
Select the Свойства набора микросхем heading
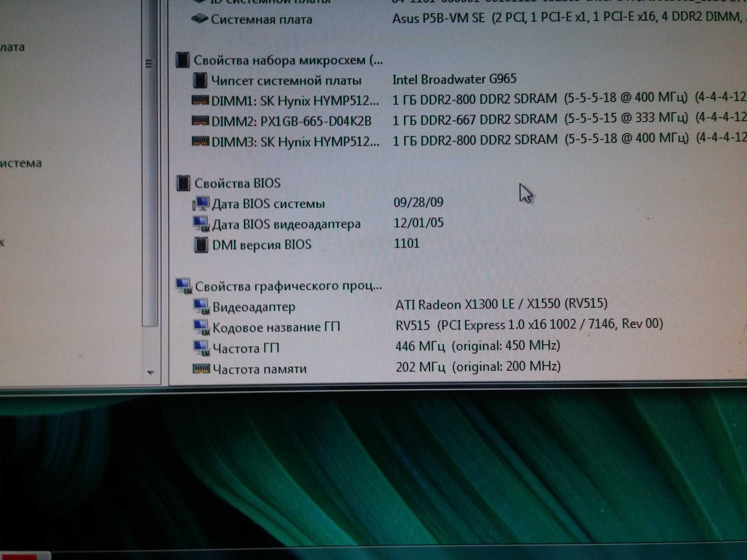[x=288, y=60]
